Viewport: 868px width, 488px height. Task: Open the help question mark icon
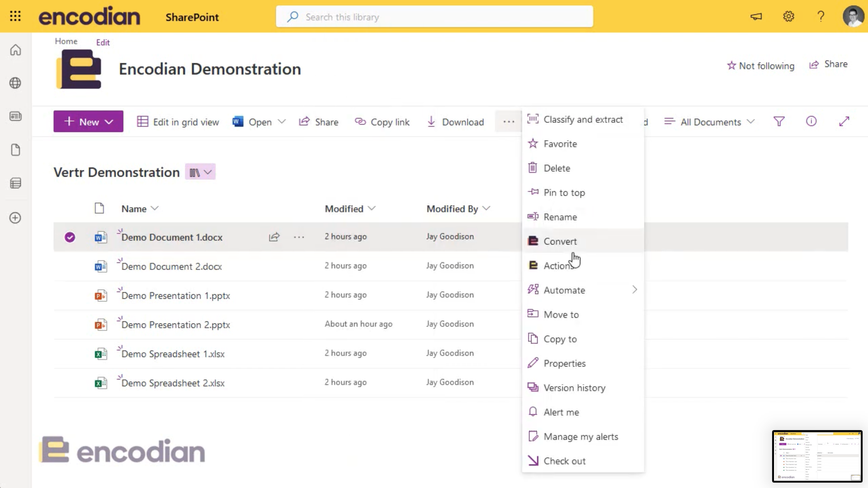[821, 17]
